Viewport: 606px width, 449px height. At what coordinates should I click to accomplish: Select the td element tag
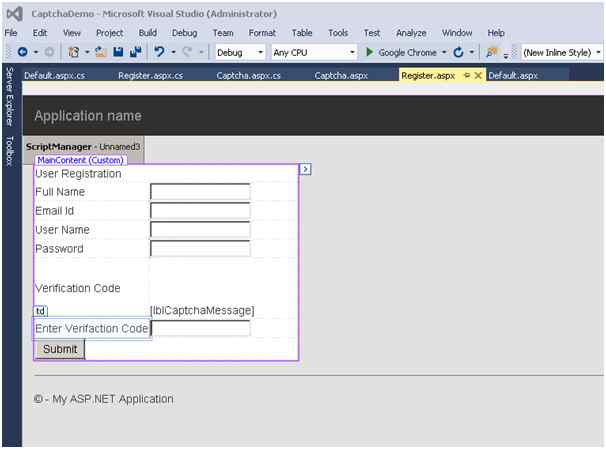pos(41,311)
